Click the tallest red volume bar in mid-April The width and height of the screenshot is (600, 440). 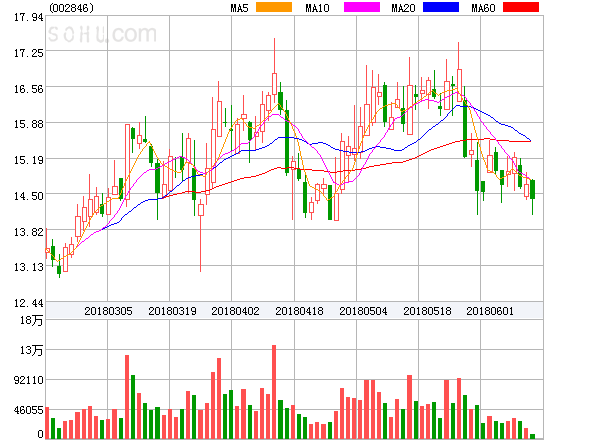point(274,392)
